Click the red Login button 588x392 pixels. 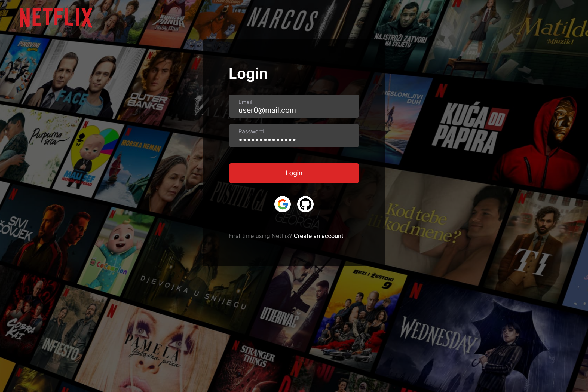[x=294, y=173]
